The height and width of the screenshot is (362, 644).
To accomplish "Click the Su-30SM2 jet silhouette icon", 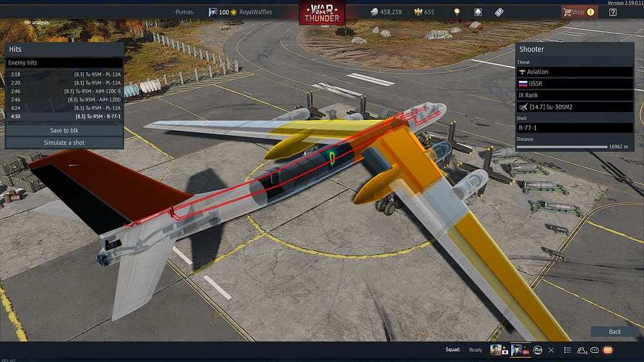I will coord(523,107).
